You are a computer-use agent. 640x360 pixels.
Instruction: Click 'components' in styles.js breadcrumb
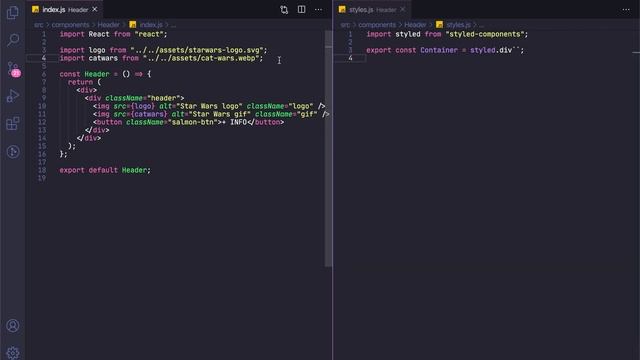coord(377,25)
